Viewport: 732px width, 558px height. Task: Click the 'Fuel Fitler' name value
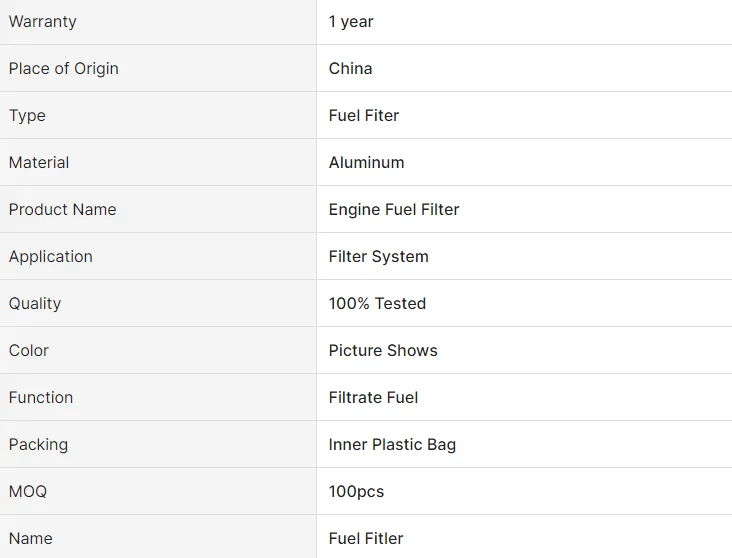click(x=365, y=538)
